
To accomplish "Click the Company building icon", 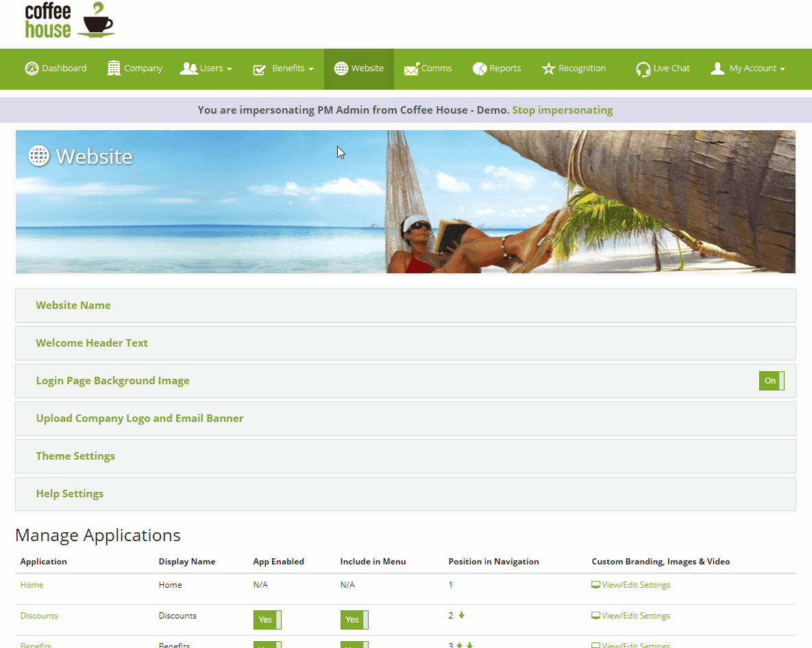I will tap(114, 68).
